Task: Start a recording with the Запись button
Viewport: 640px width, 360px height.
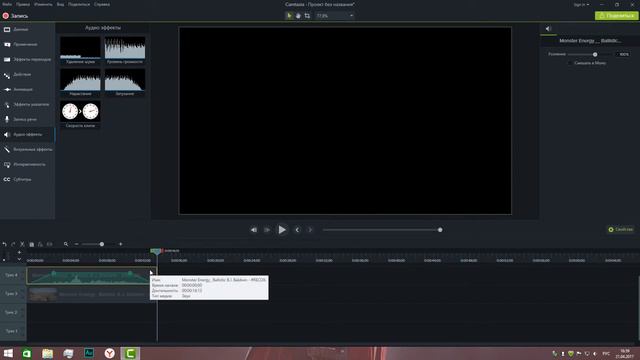Action: click(16, 16)
